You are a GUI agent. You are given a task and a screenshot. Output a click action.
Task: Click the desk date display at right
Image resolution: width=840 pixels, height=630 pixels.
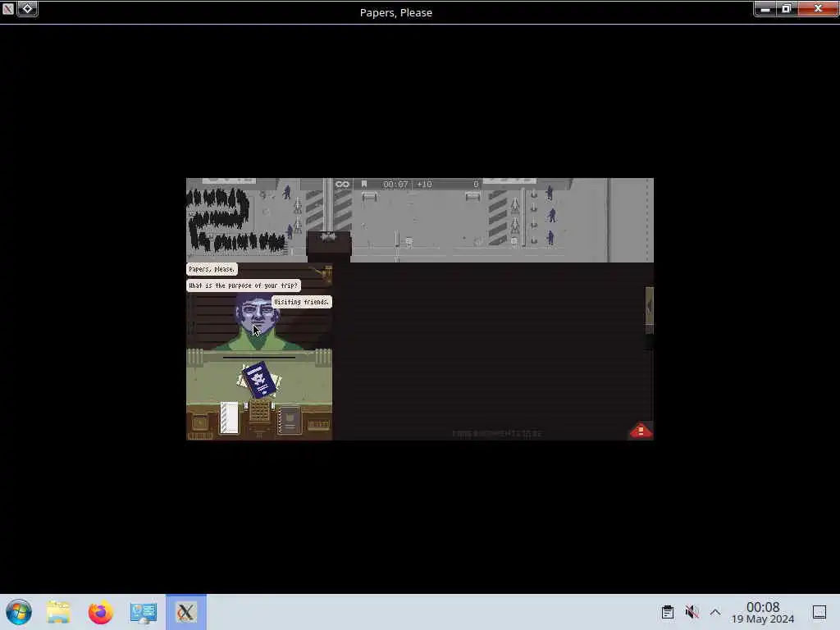(x=318, y=425)
